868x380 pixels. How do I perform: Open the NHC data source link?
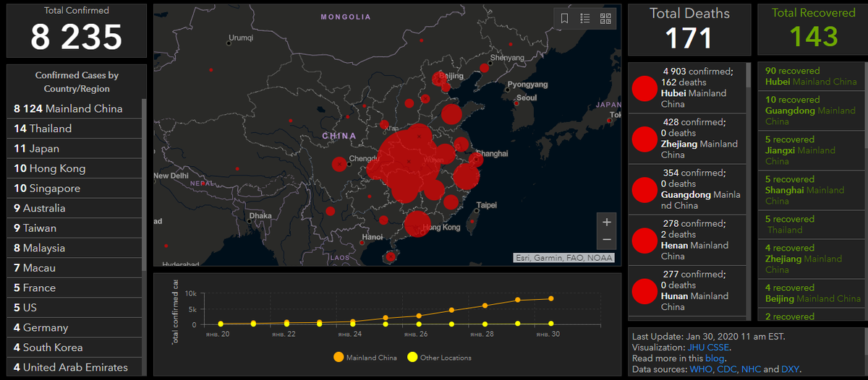751,369
